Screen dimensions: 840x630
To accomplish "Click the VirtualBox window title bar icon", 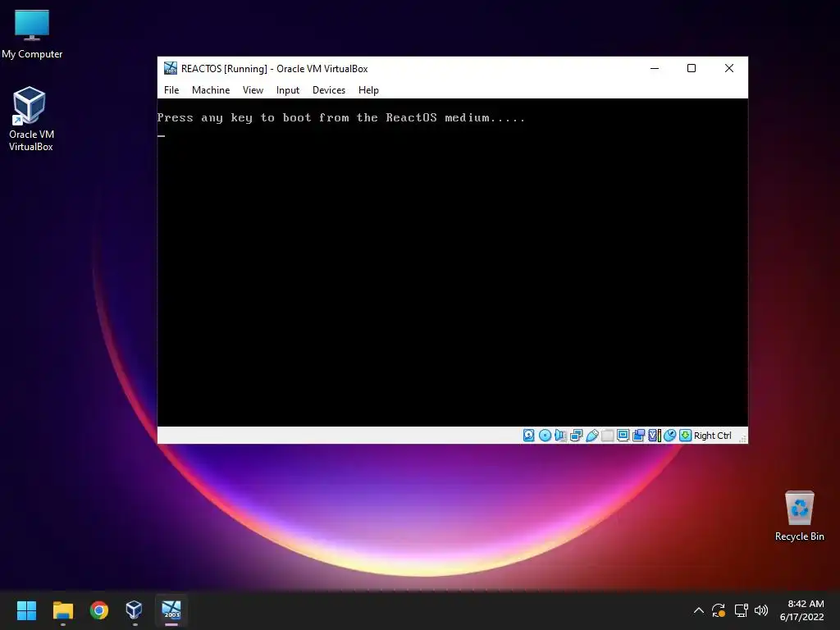I will point(171,68).
